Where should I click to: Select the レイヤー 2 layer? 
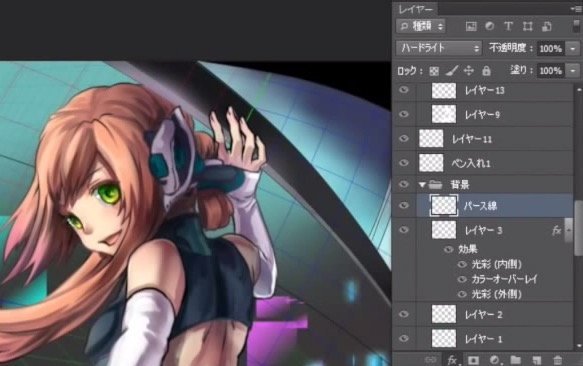[x=483, y=315]
